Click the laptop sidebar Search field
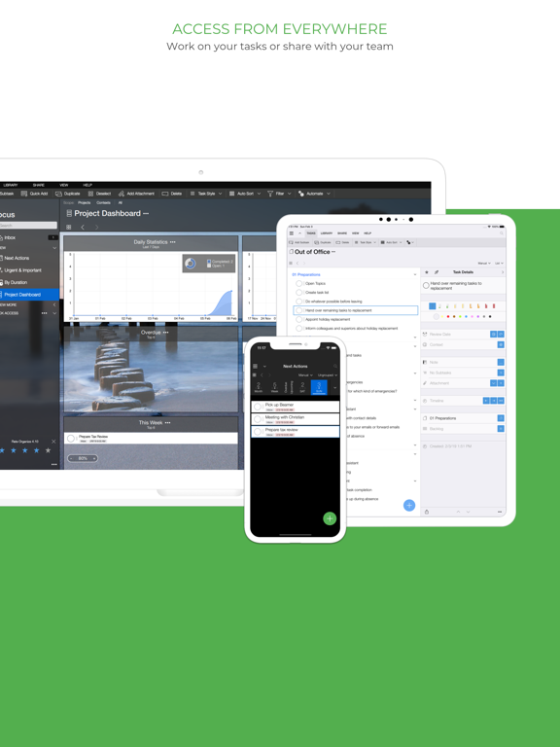Viewport: 560px width, 747px height. tap(28, 226)
